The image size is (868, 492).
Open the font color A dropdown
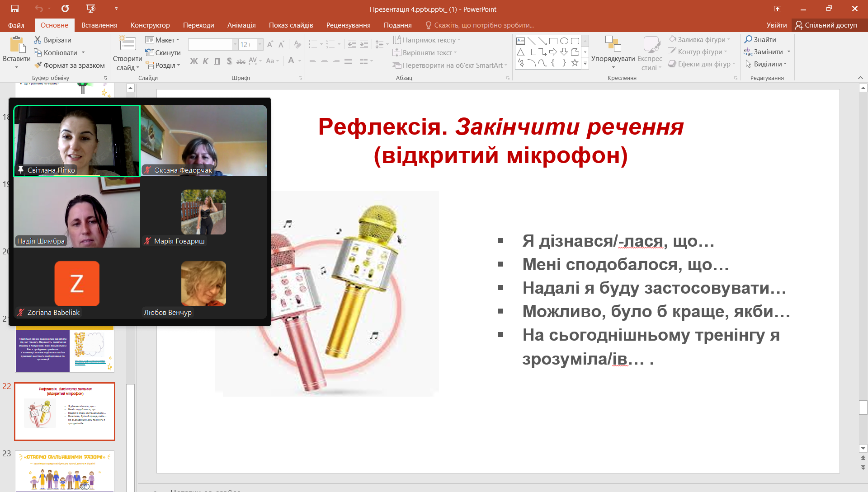pyautogui.click(x=300, y=61)
